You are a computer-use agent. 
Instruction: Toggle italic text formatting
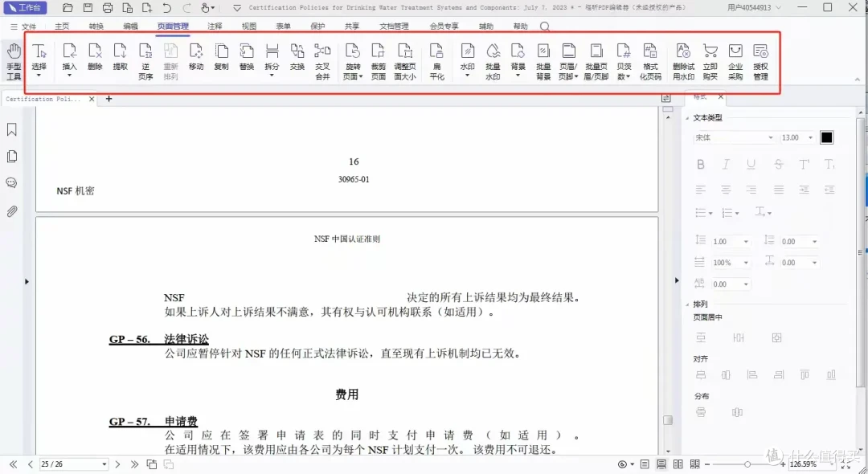click(726, 164)
